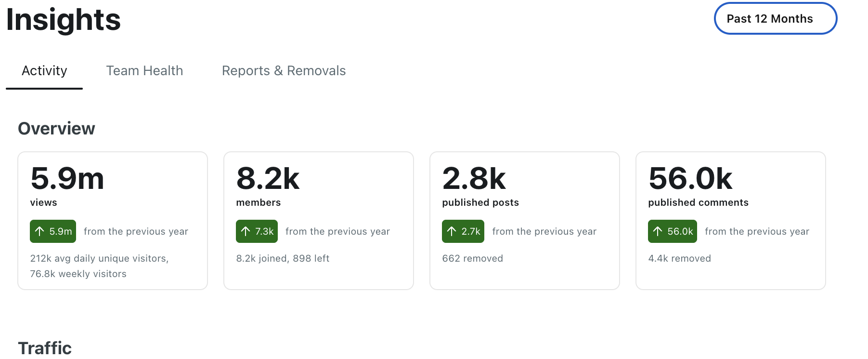The height and width of the screenshot is (359, 868).
Task: Click the 4.4k removed text
Action: [679, 258]
